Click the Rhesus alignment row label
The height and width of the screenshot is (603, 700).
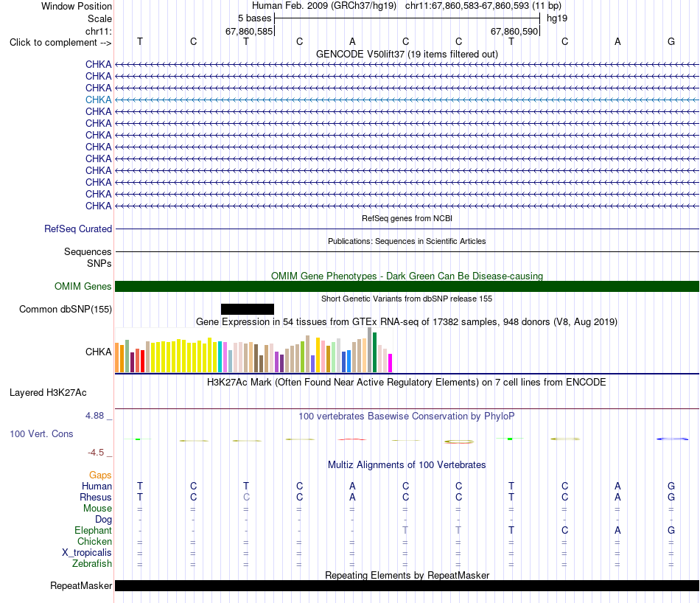click(96, 497)
